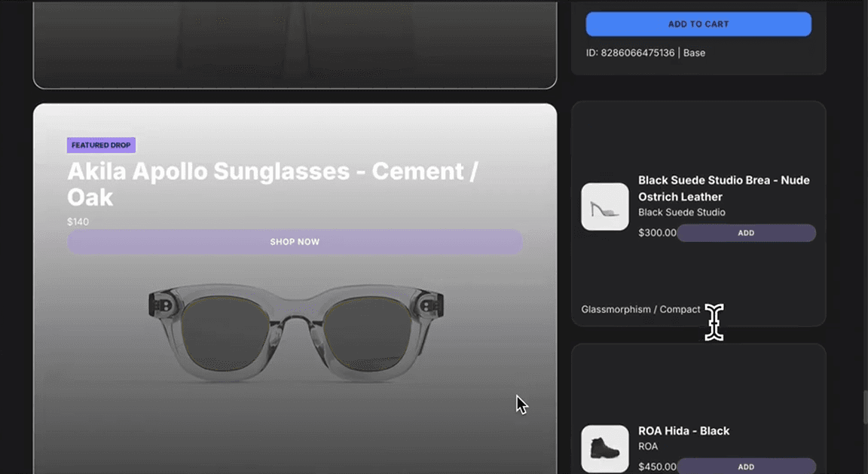Click the FEATURED DROP badge
Screen dimensions: 868x474
101,145
